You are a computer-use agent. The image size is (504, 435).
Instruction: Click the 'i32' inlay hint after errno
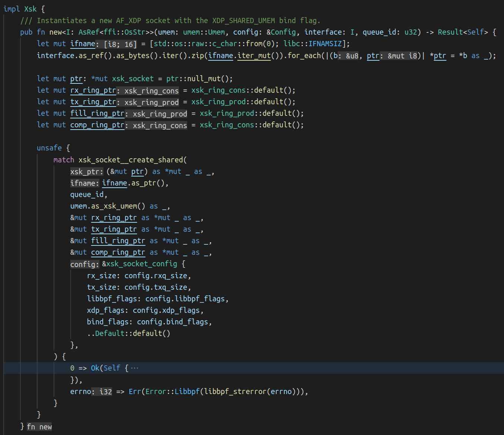[106, 392]
